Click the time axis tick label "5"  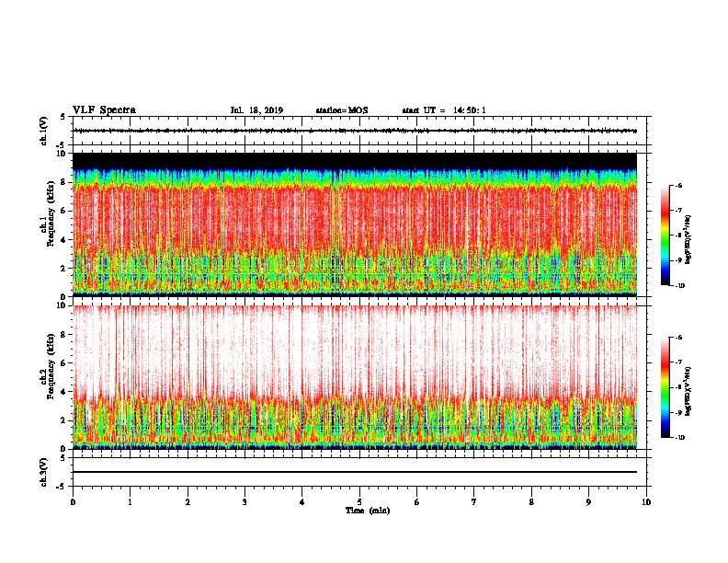[x=359, y=502]
